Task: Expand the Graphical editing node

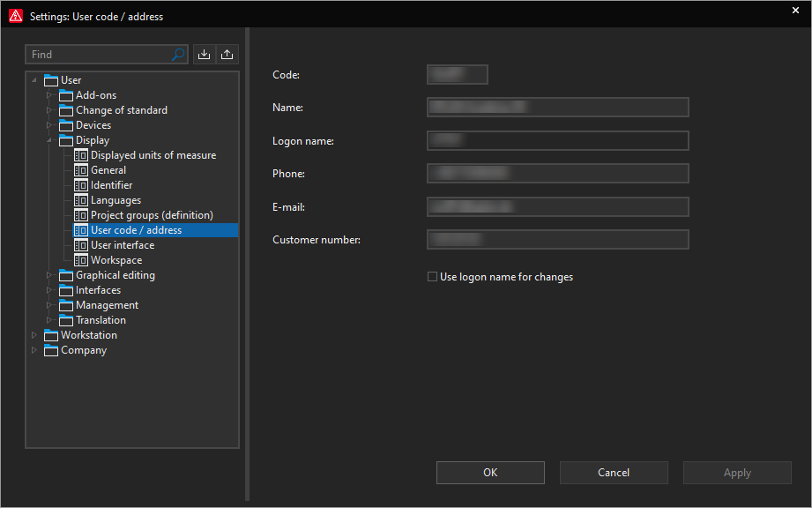Action: [49, 275]
